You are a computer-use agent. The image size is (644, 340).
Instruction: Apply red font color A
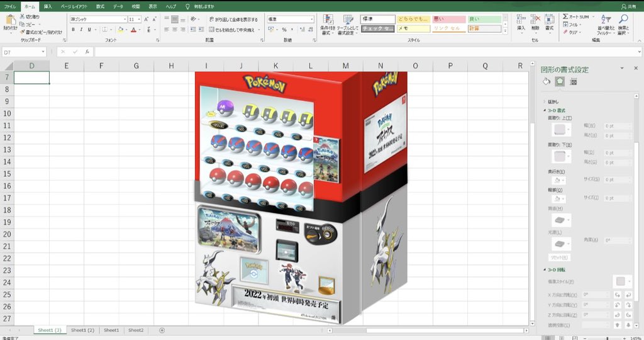pos(133,30)
